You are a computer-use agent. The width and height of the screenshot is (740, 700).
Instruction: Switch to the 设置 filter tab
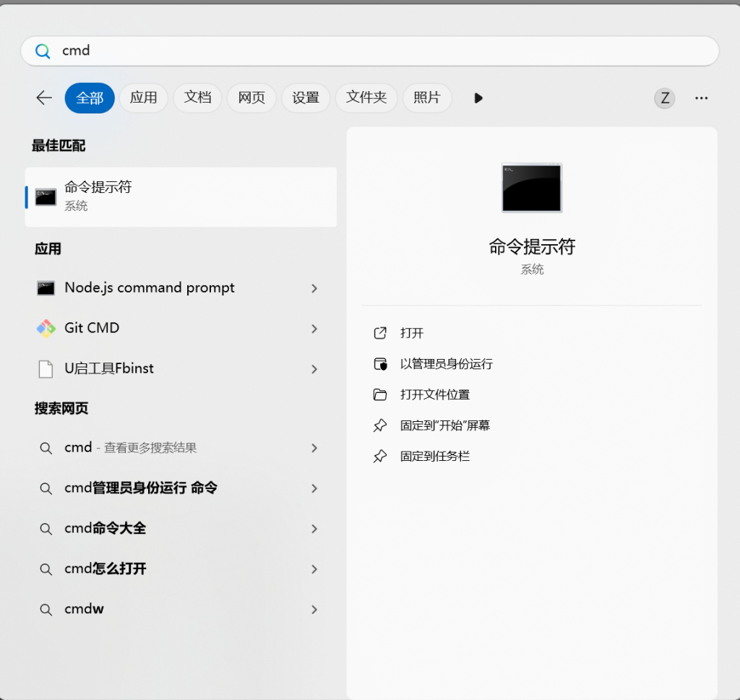(305, 98)
